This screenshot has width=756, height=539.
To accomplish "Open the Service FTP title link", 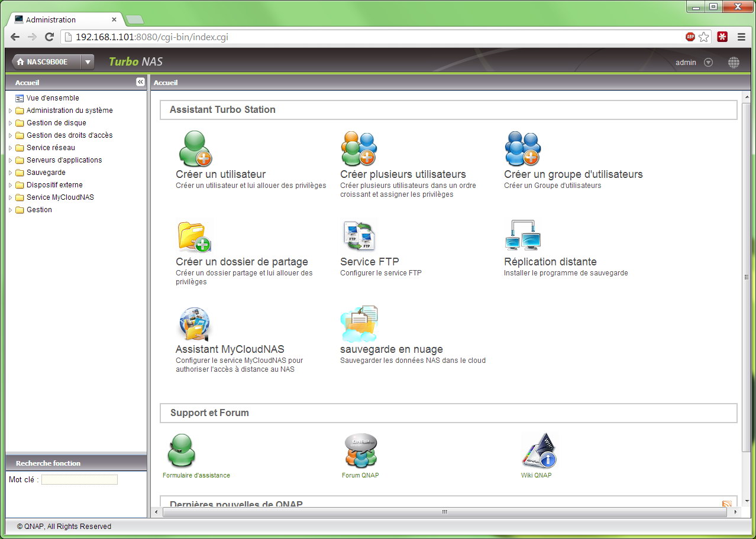I will click(370, 262).
